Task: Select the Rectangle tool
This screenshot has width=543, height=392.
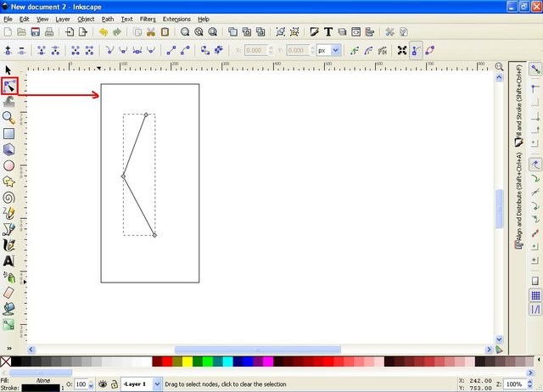Action: [x=8, y=134]
